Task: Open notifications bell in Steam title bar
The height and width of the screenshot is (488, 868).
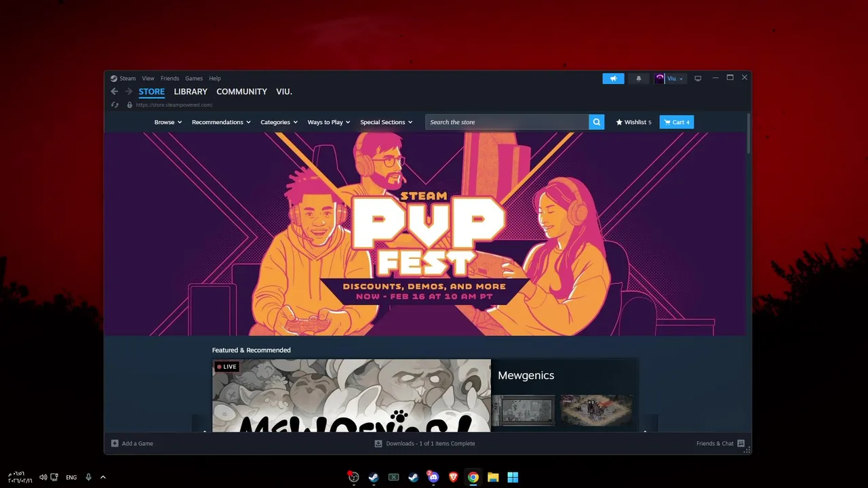Action: click(638, 79)
